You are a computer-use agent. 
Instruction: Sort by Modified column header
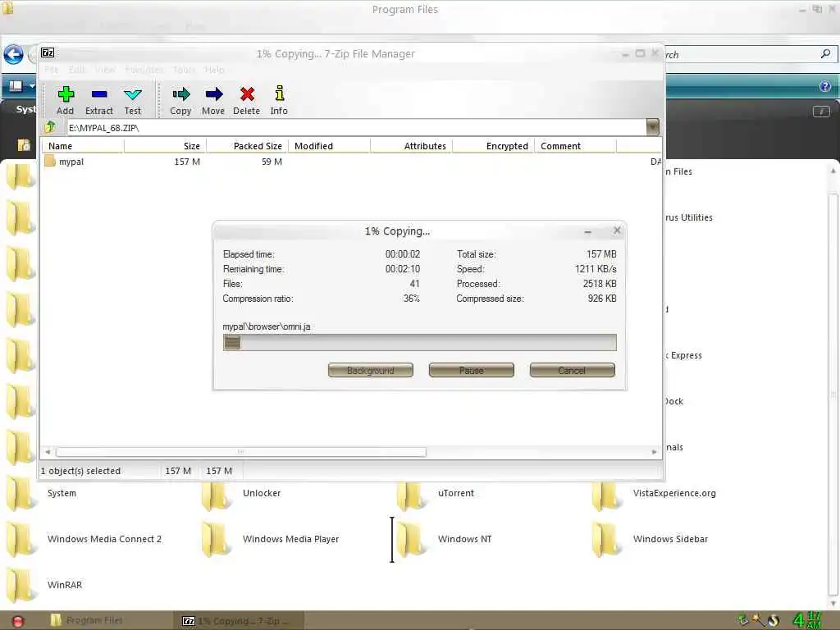[329, 146]
